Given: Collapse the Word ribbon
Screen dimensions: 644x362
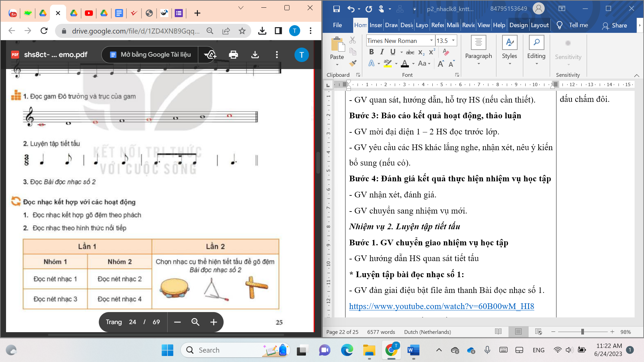Looking at the screenshot, I should click(637, 75).
